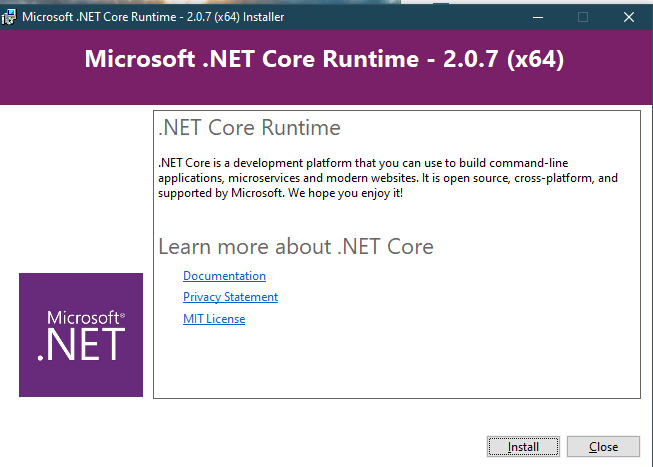Click the disabled maximize button

(583, 17)
